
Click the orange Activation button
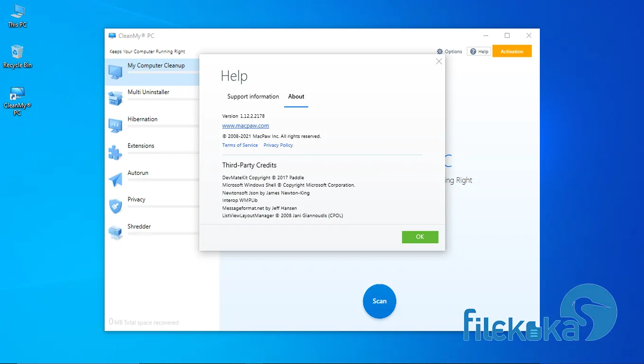tap(512, 51)
